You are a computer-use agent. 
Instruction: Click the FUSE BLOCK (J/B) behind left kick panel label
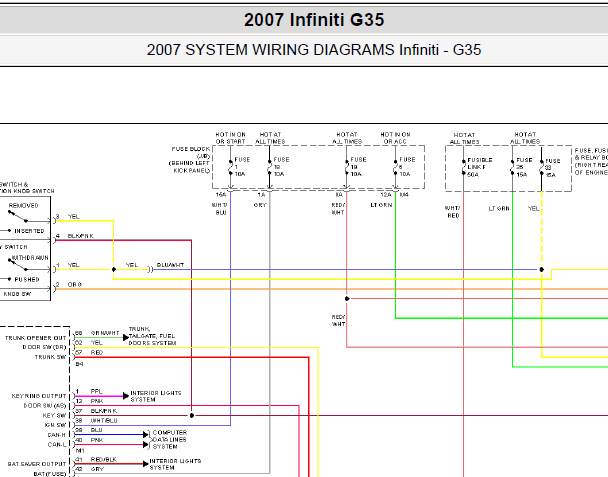(x=190, y=160)
